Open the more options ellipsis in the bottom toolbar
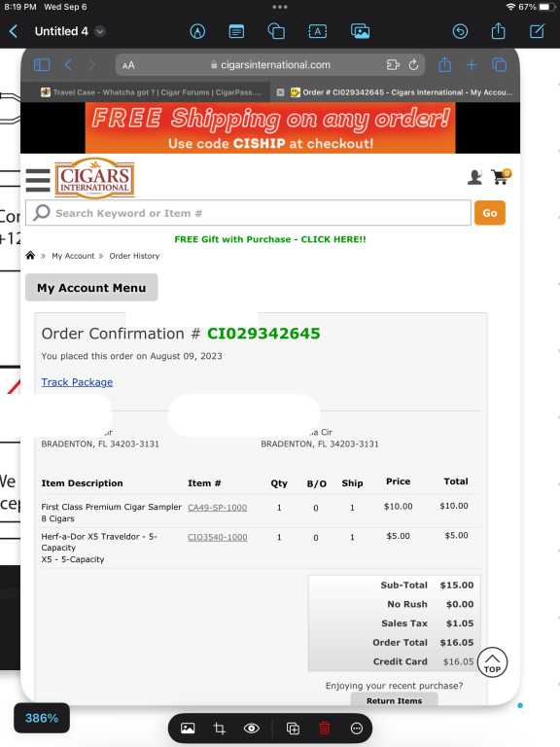 point(357,728)
